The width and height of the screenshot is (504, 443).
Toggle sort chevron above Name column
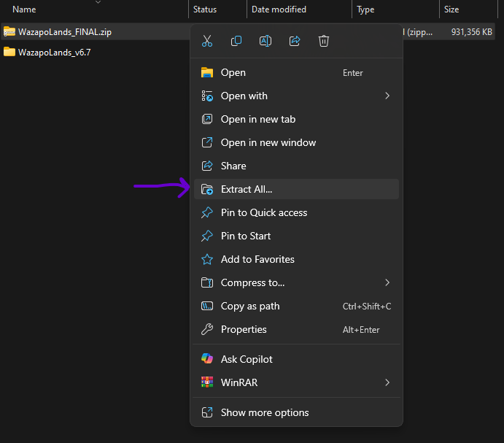tap(98, 2)
